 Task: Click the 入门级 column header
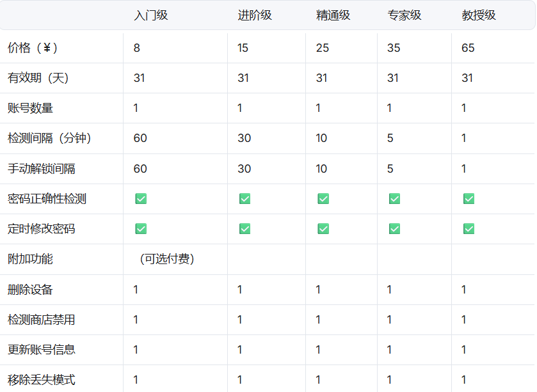[x=150, y=15]
